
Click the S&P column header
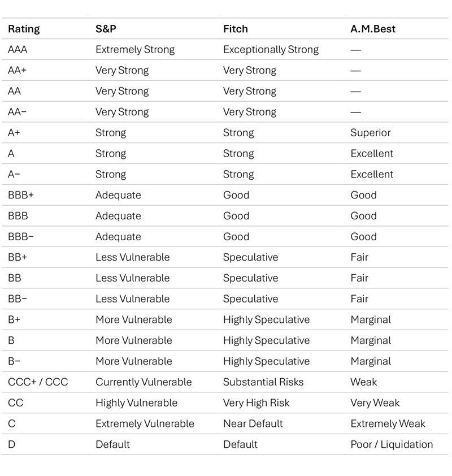tap(106, 29)
